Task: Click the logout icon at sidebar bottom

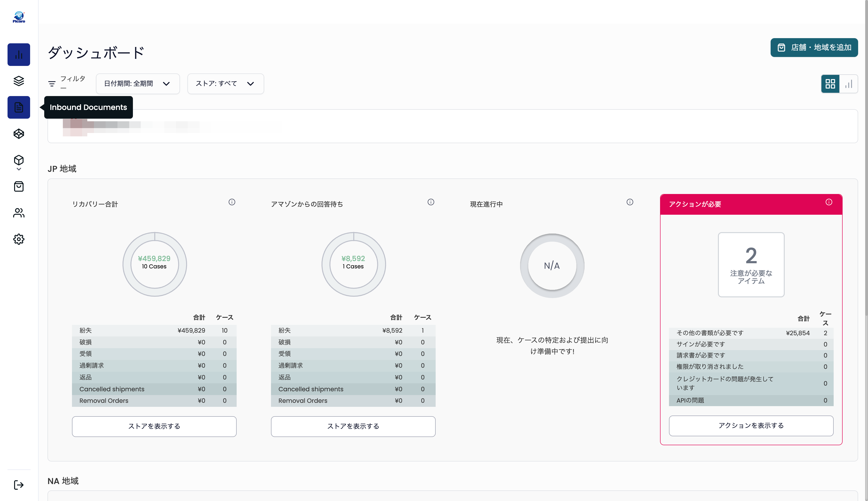Action: [x=19, y=485]
